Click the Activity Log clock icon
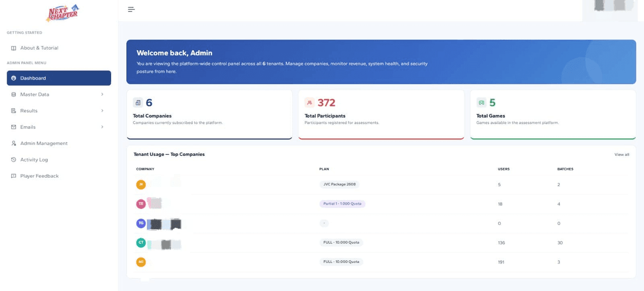644x291 pixels. pos(14,160)
